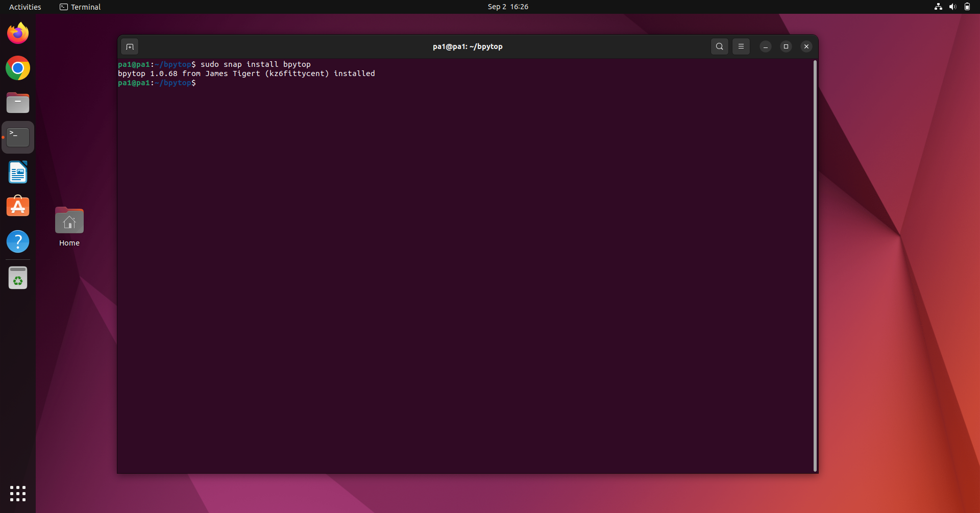This screenshot has height=513, width=980.
Task: Open the Terminal app menu
Action: [80, 7]
